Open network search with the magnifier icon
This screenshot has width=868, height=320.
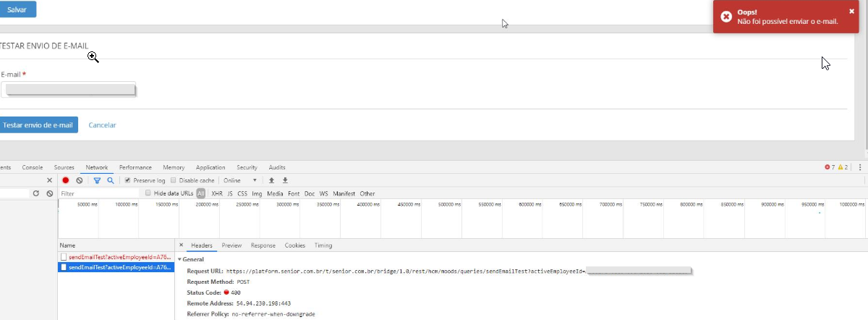point(111,180)
